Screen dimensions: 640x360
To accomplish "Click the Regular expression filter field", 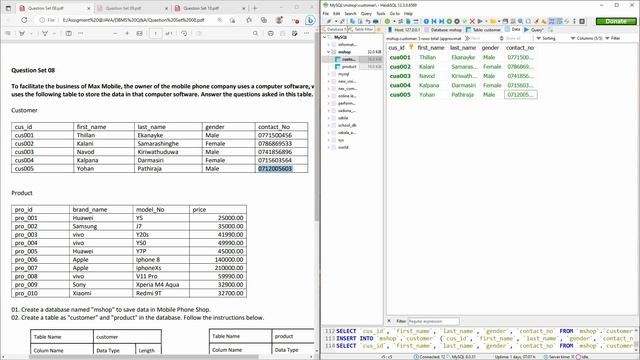I will (x=433, y=321).
